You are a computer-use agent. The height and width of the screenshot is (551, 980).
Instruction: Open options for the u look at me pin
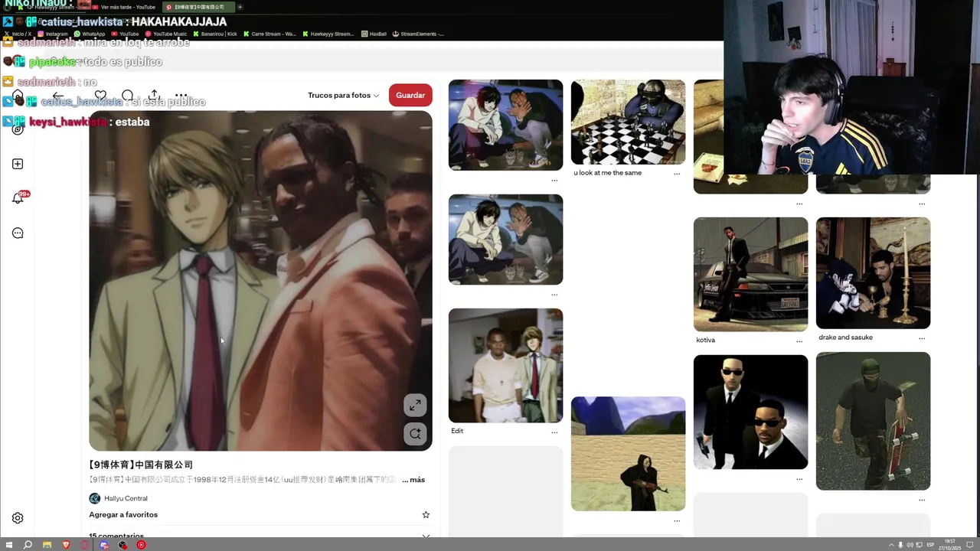[x=677, y=174]
